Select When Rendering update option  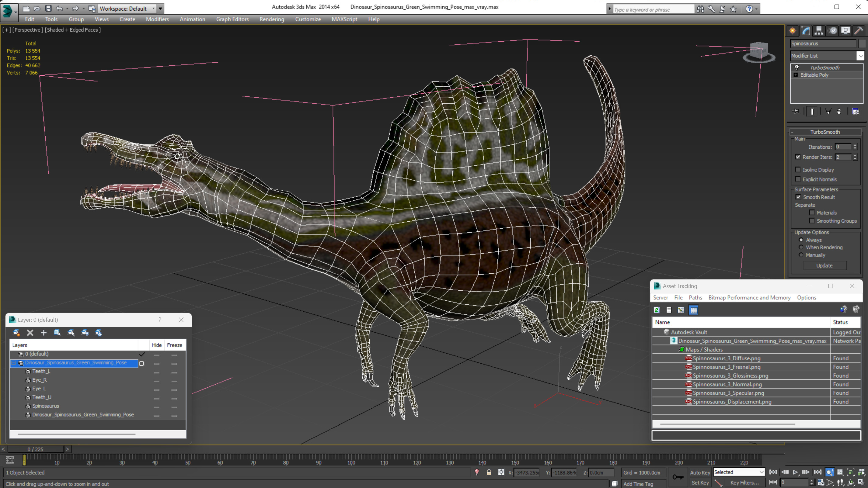pyautogui.click(x=801, y=247)
